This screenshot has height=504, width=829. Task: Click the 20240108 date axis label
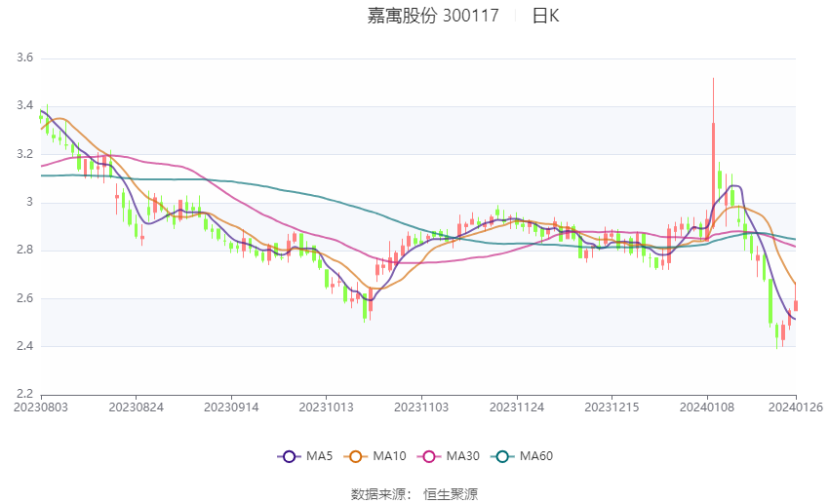(x=707, y=407)
